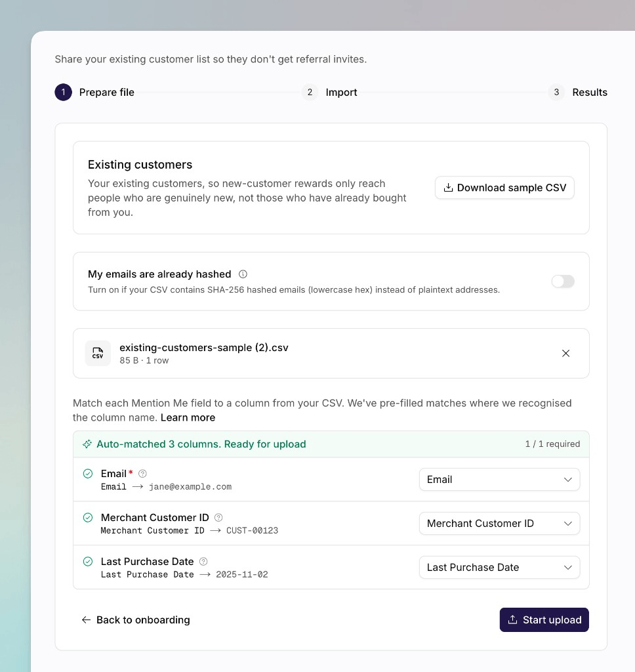
Task: Click the help icon next to Last Purchase Date
Action: [203, 562]
